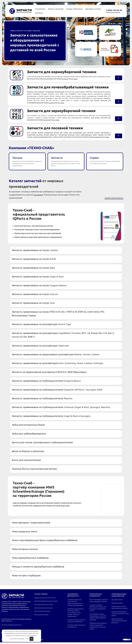This screenshot has width=132, height=644.
Task: Go to Доставка и оплата menu item
Action: (x=93, y=9)
